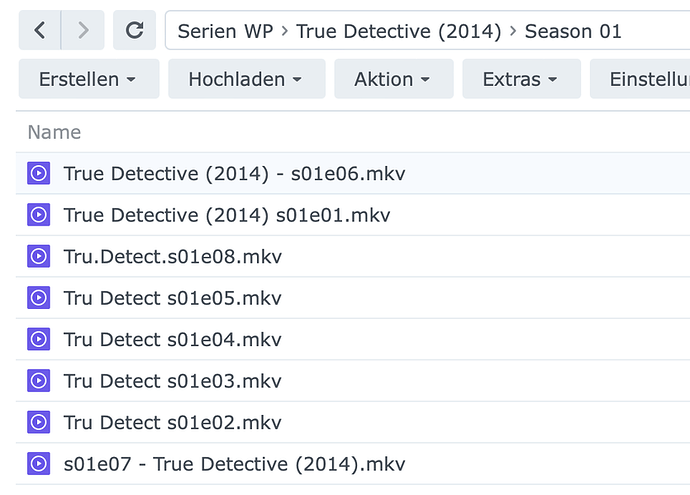
Task: Go back with the left arrow button
Action: coord(39,31)
